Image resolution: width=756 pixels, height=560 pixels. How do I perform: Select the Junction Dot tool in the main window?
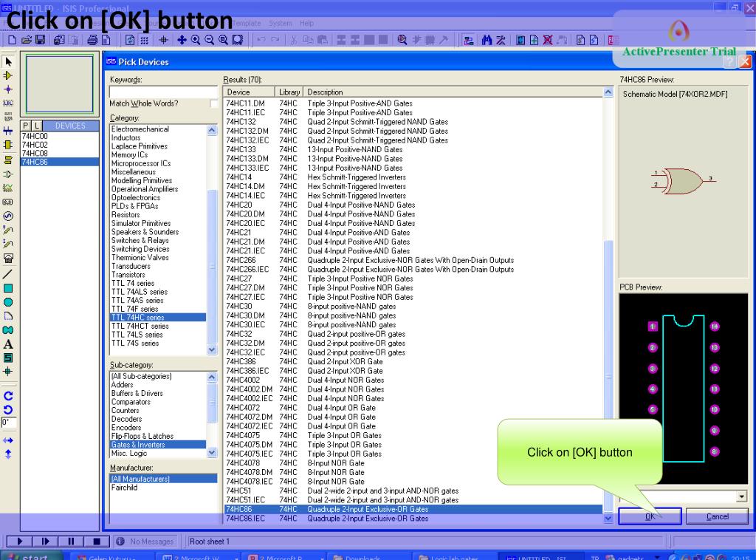pos(8,89)
